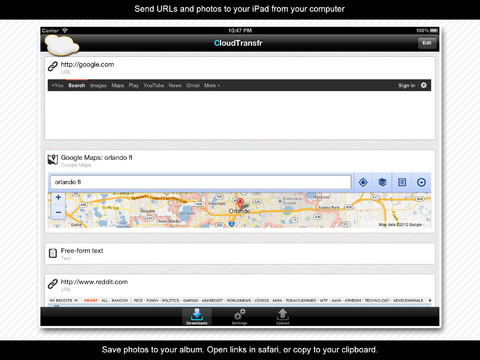Expand the circled down-arrow in maps toolbar
Screen dimensions: 480x360
point(421,182)
